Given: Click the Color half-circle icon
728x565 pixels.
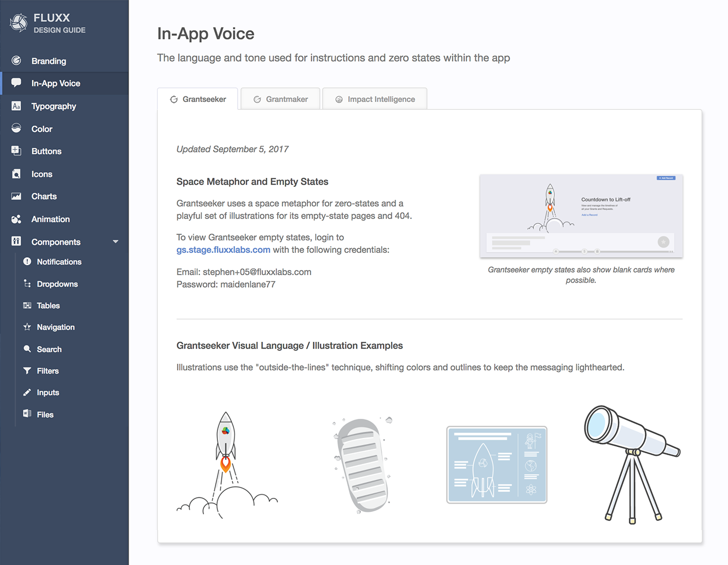Looking at the screenshot, I should pos(17,129).
